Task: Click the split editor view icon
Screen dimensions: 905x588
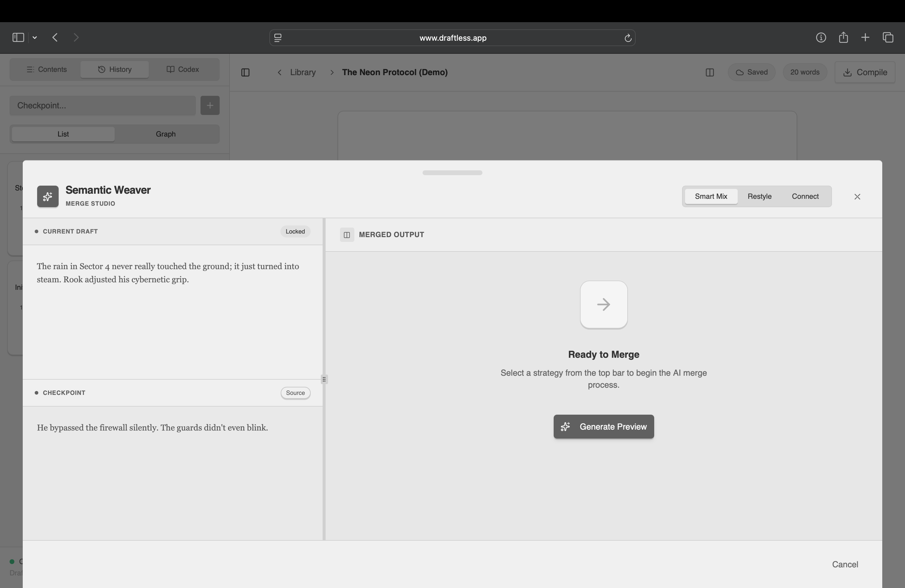Action: (710, 72)
